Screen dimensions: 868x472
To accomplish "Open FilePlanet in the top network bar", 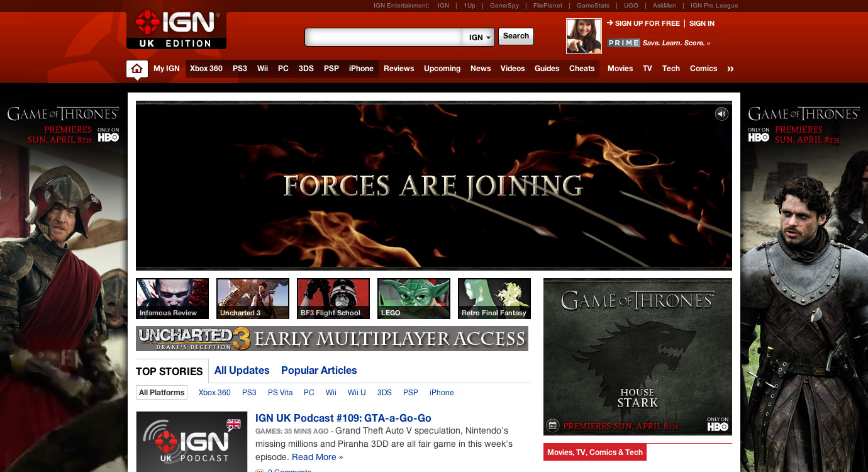I will click(x=548, y=6).
